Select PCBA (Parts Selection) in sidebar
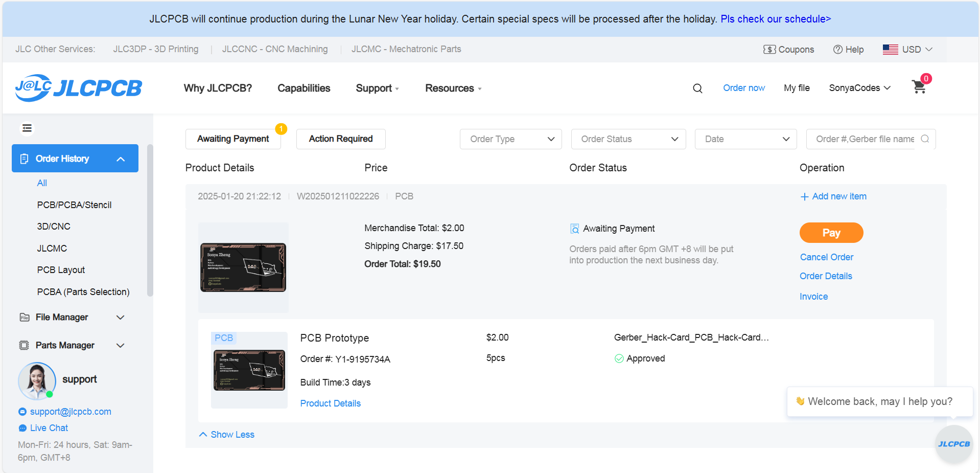 (83, 292)
